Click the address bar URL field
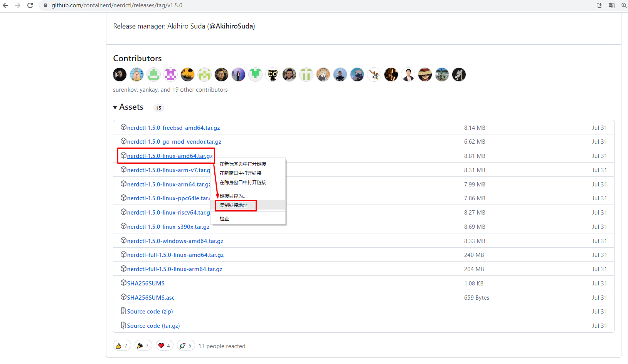This screenshot has height=364, width=628. click(x=117, y=5)
